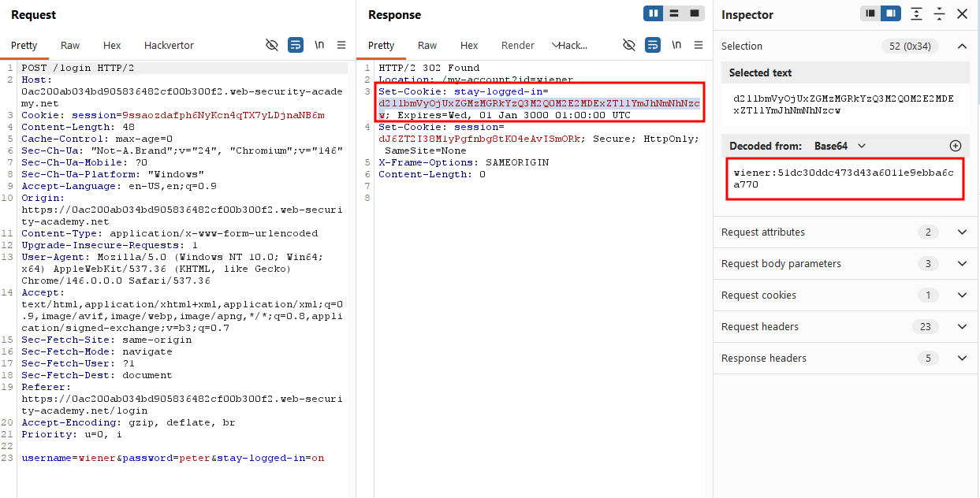Click the Content-Type request header line
Image resolution: width=980 pixels, height=498 pixels.
coord(170,233)
